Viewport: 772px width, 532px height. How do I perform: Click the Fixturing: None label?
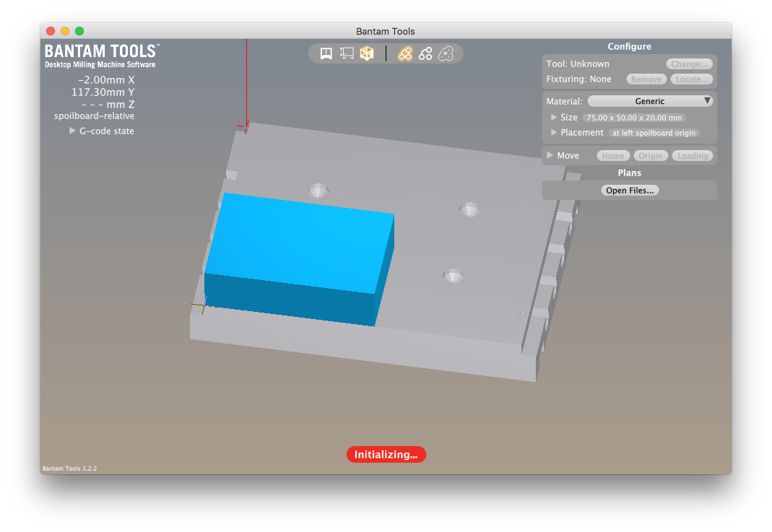click(x=579, y=79)
